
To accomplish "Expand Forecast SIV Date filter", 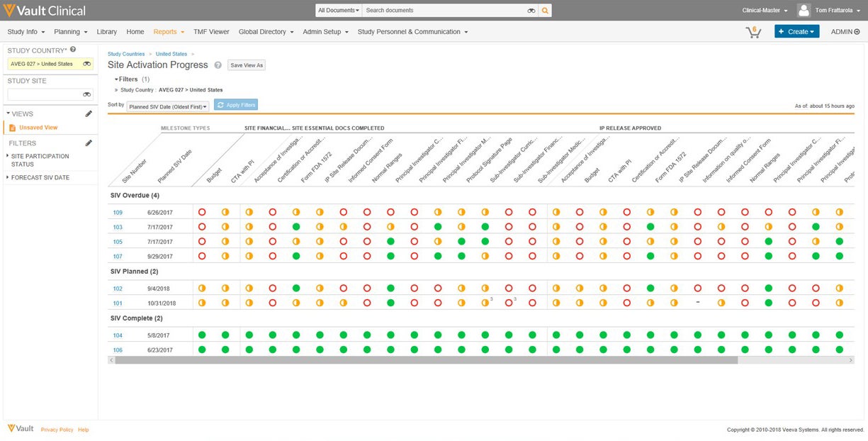I will [40, 177].
